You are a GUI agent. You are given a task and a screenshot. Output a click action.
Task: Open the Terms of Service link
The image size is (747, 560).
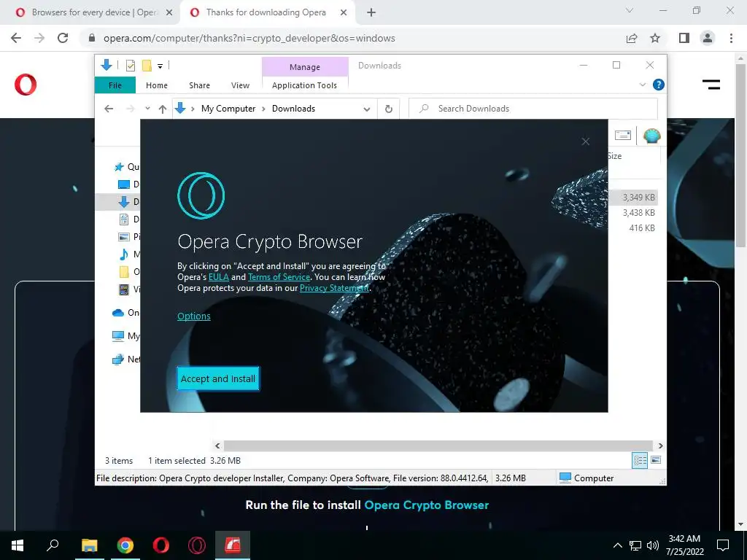point(279,277)
